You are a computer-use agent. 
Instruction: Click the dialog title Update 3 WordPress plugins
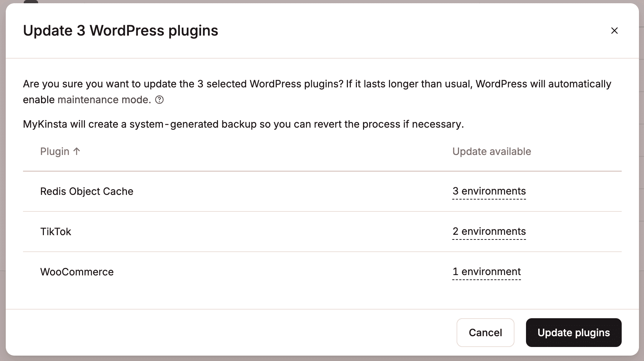(x=121, y=31)
